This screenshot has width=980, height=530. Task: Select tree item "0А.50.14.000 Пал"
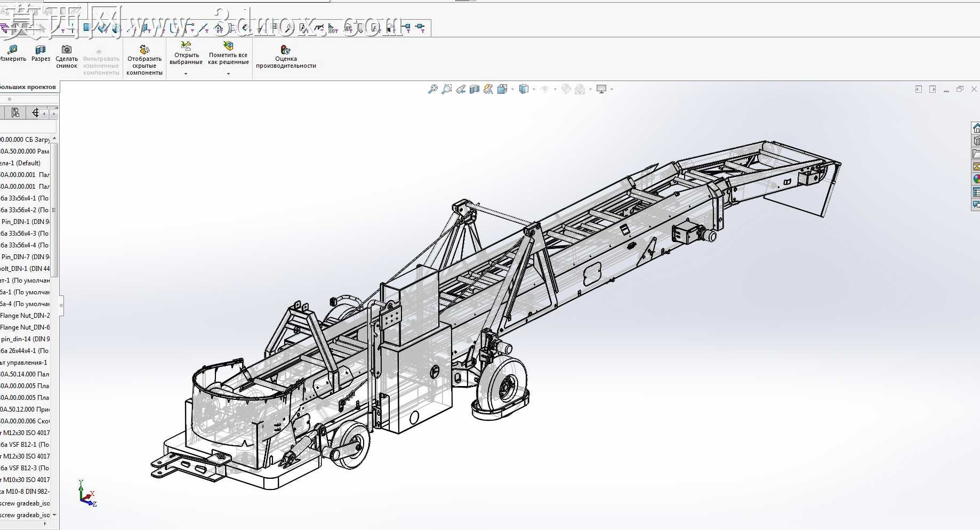[25, 374]
